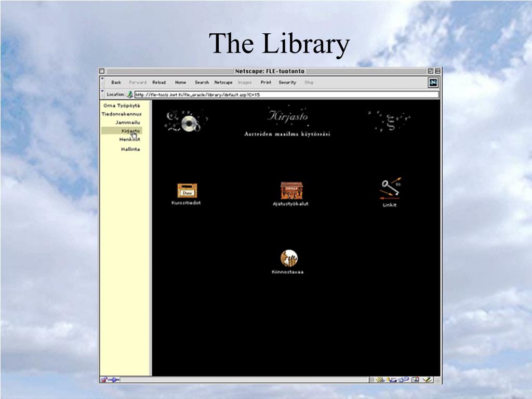
Task: Open the Composer pen icon in component bar
Action: (427, 380)
